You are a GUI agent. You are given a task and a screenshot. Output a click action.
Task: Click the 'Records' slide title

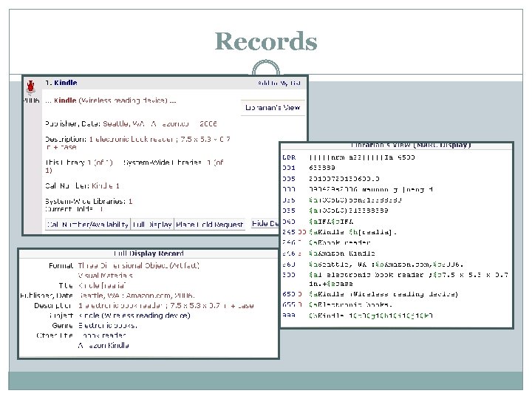click(266, 41)
